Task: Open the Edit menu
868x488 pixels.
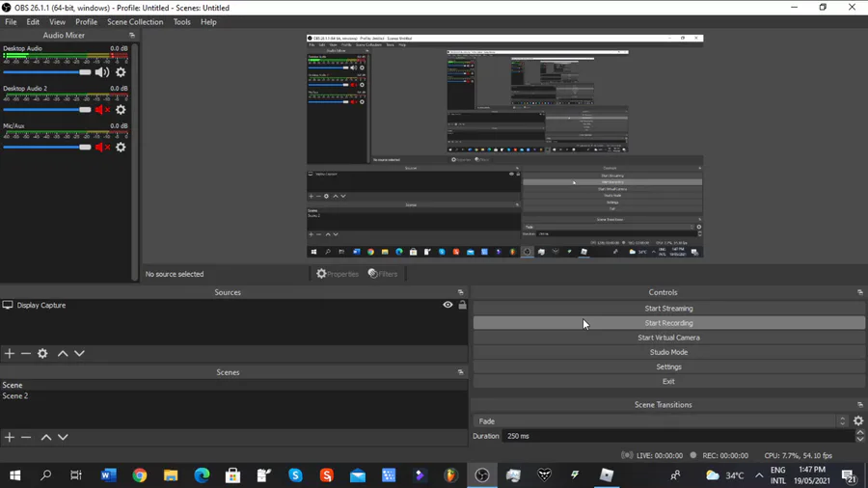Action: point(33,22)
